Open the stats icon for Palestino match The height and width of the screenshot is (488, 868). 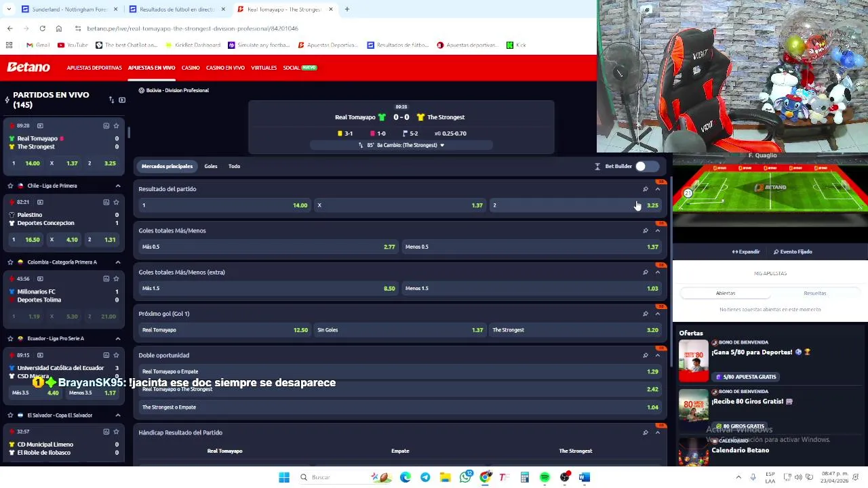tap(106, 202)
